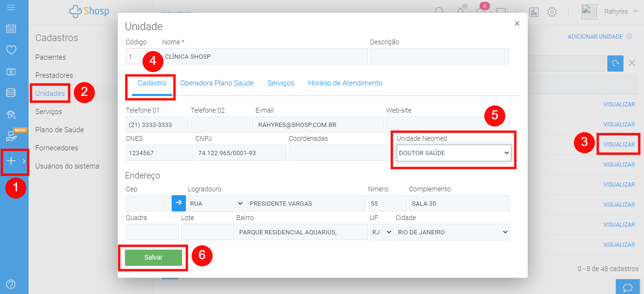Open the Unidade Neomed dropdown
Screen dimensions: 644x294
click(x=454, y=153)
